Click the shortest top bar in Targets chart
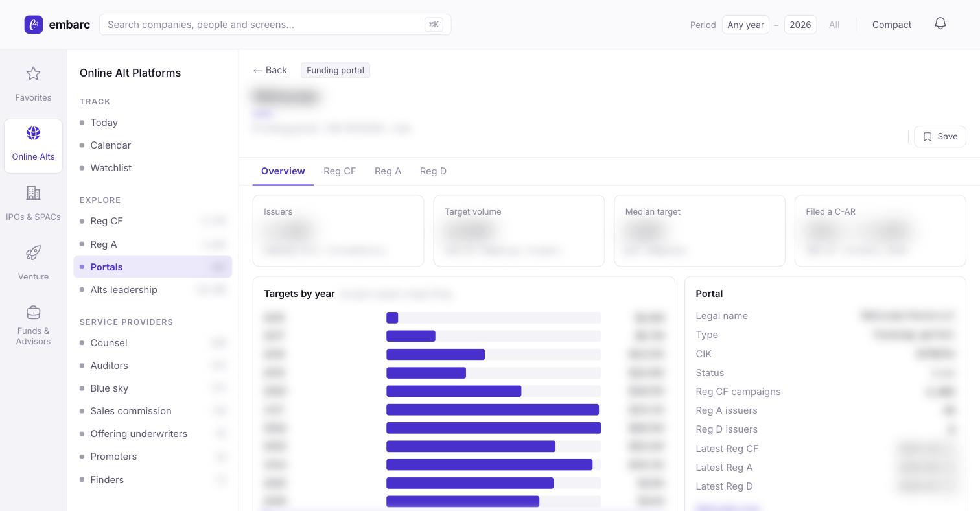The height and width of the screenshot is (511, 980). (x=392, y=318)
